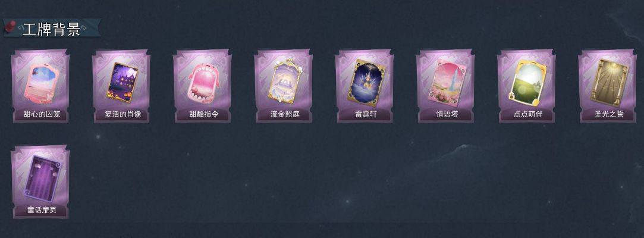This screenshot has width=644, height=238.
Task: Select the 复活的肖像 haunted house card icon
Action: coord(122,83)
